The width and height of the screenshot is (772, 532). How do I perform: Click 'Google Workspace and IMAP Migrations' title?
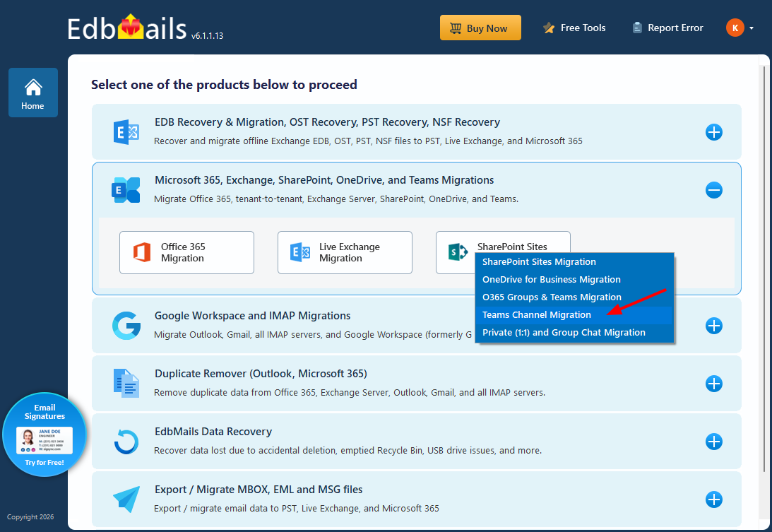coord(253,316)
